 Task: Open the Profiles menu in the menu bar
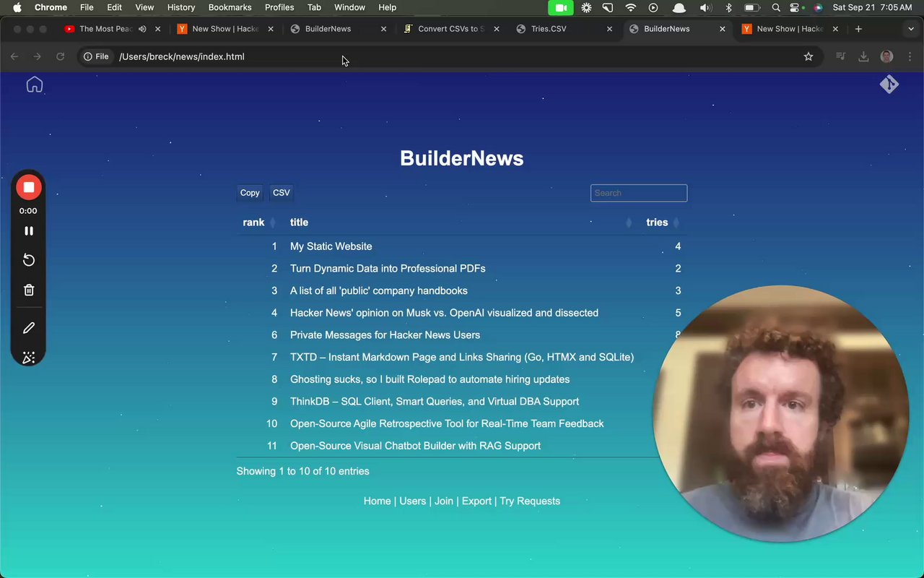[279, 7]
